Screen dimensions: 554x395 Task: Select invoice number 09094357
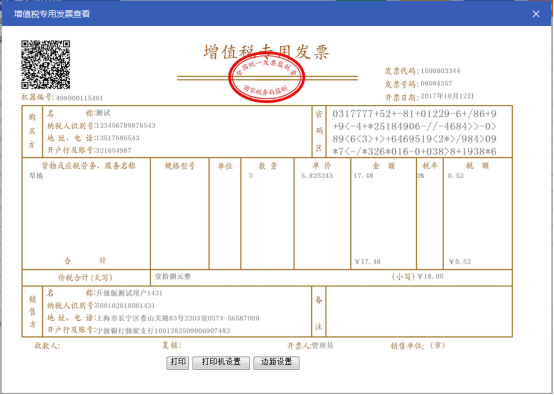tap(436, 84)
